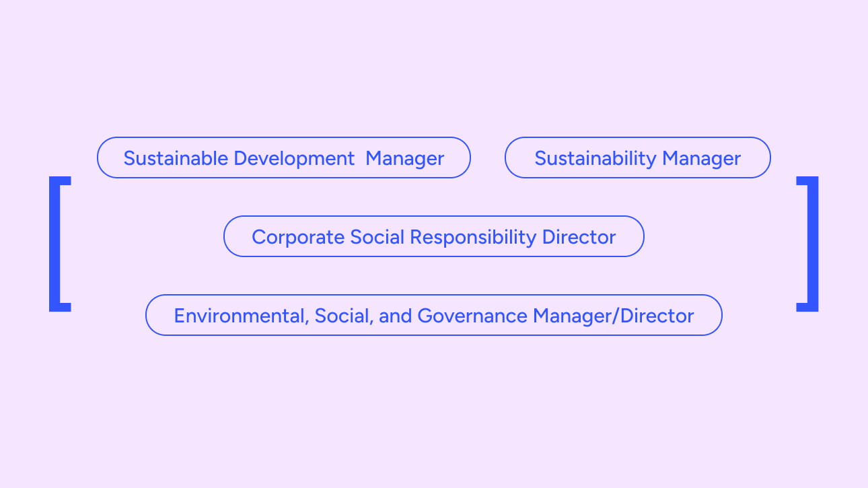Viewport: 868px width, 488px height.
Task: Click the word "Director" in Corporate pill
Action: click(579, 237)
